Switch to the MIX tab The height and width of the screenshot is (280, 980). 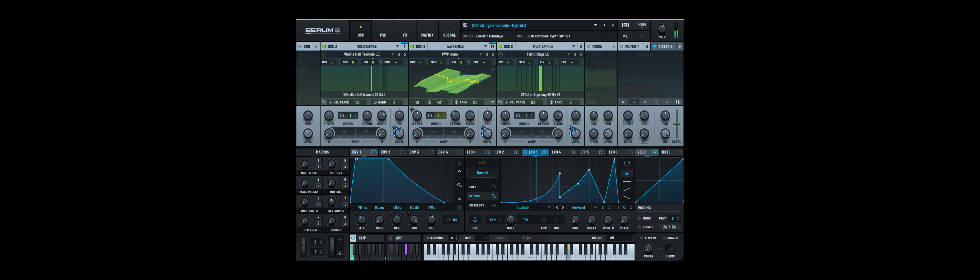click(383, 31)
